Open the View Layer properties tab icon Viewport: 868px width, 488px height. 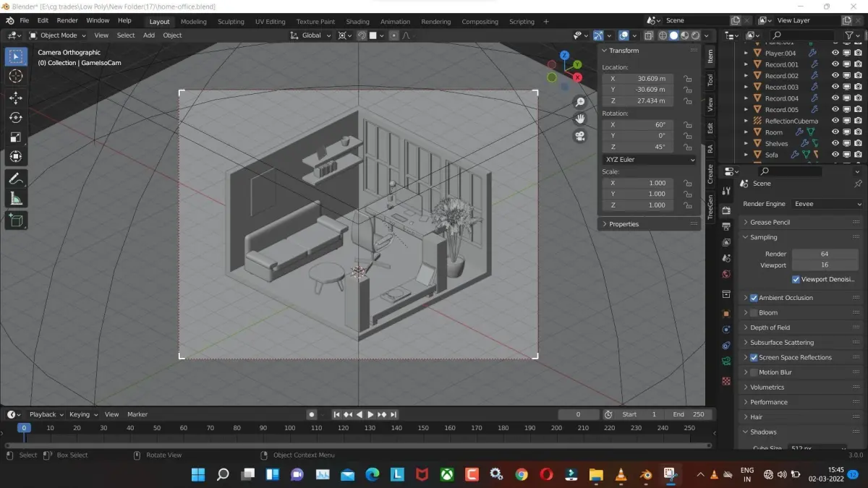pyautogui.click(x=727, y=242)
